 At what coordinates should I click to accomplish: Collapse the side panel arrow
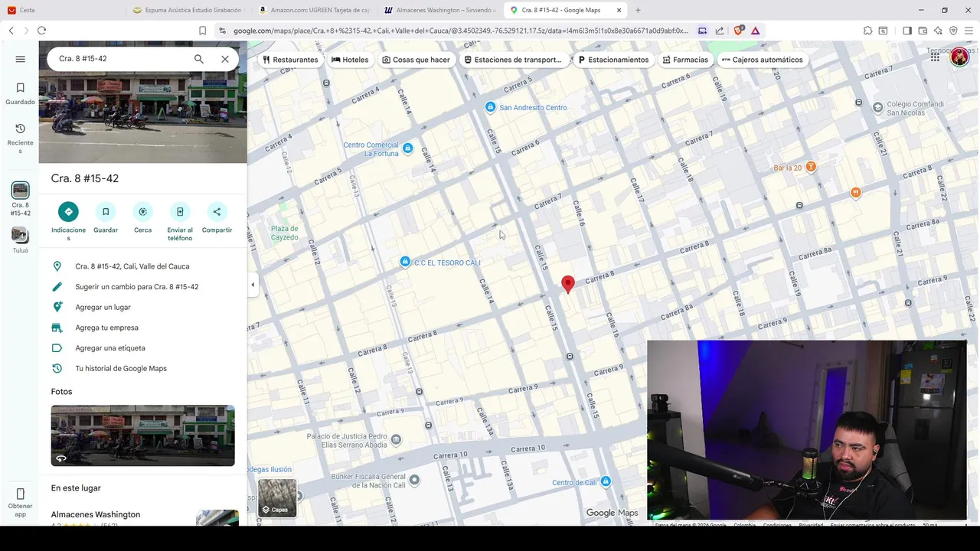[253, 285]
